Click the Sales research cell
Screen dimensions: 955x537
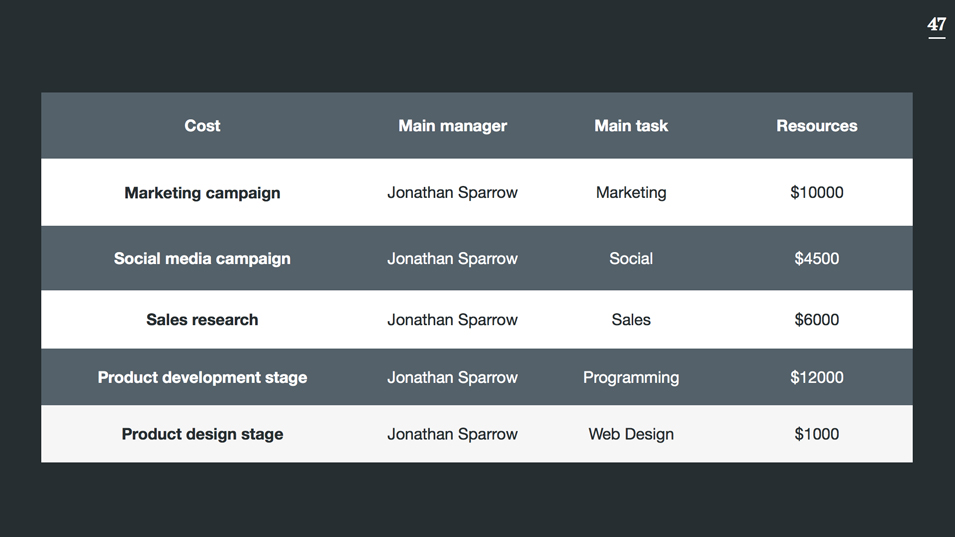pyautogui.click(x=202, y=320)
